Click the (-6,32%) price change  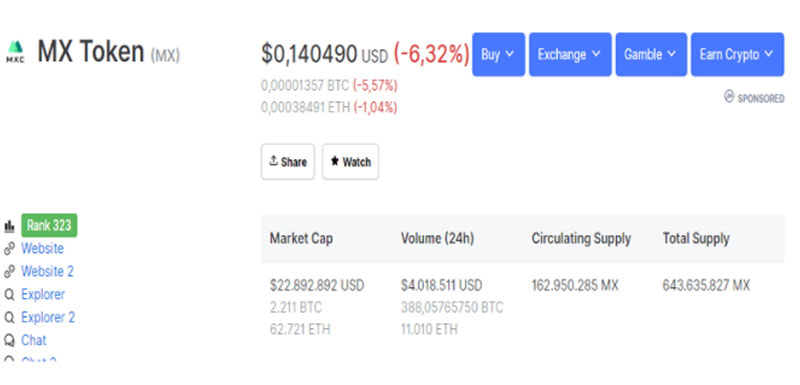(431, 54)
